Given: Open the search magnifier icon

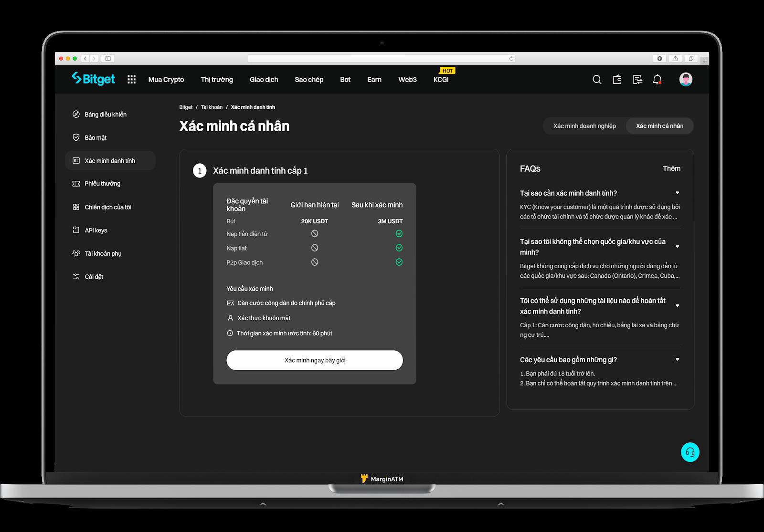Looking at the screenshot, I should click(x=597, y=80).
